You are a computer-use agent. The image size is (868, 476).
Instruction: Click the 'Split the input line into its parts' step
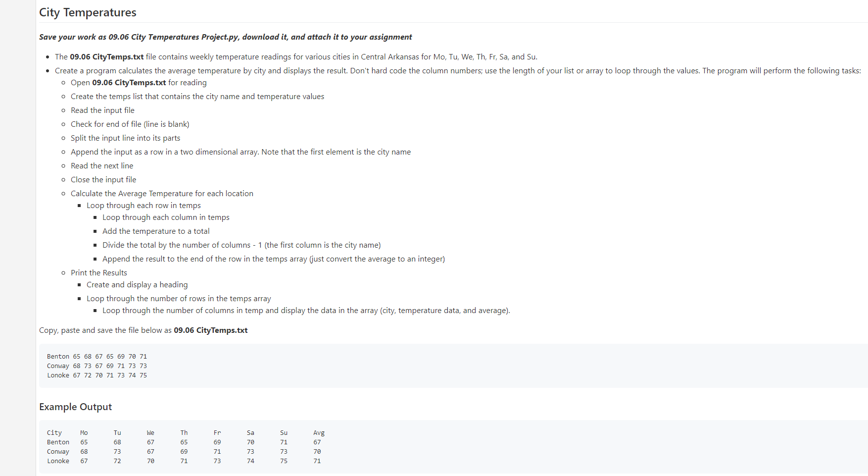(125, 138)
